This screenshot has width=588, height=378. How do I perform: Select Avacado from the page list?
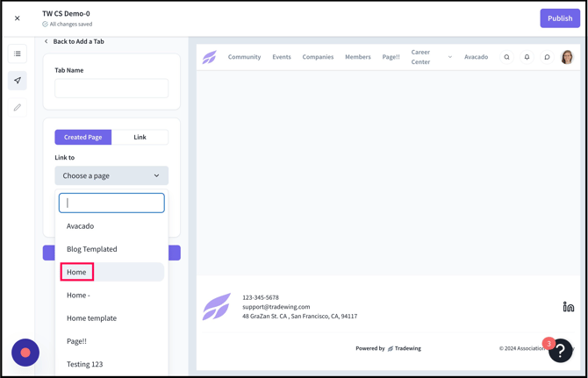pyautogui.click(x=111, y=226)
